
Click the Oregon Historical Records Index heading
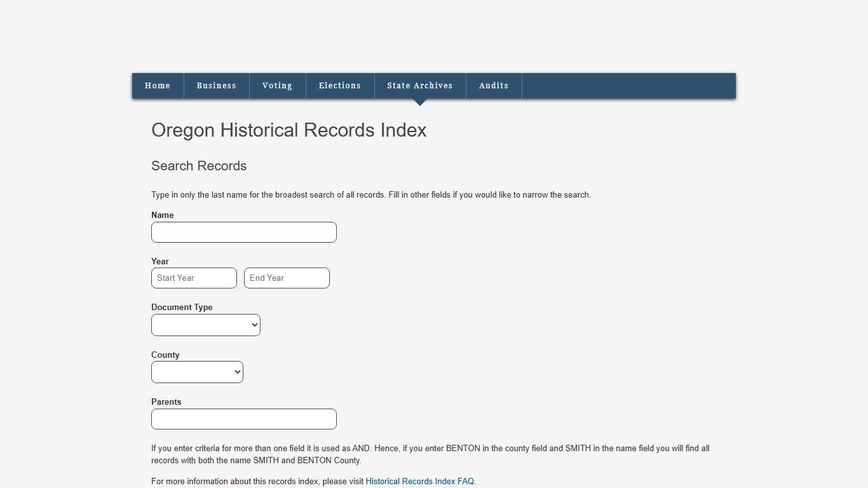point(288,130)
